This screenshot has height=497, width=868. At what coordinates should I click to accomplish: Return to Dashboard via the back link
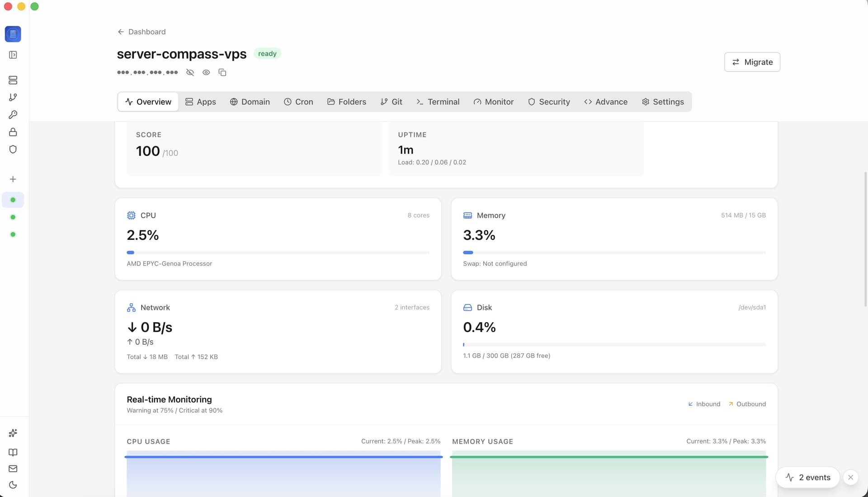point(142,32)
